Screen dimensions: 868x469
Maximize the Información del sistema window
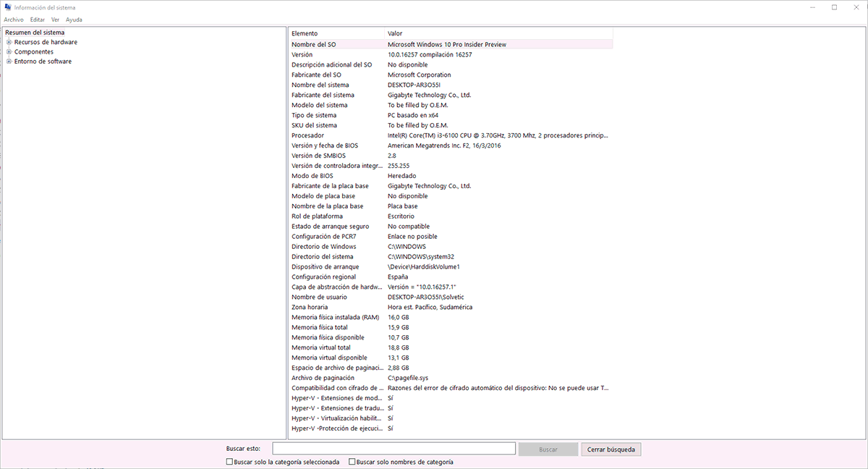tap(834, 7)
